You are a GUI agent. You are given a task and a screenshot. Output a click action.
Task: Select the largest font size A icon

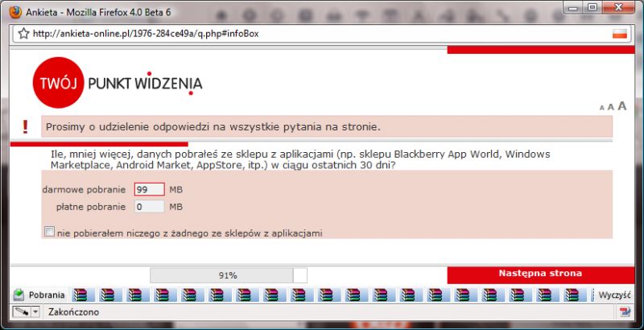coord(622,106)
